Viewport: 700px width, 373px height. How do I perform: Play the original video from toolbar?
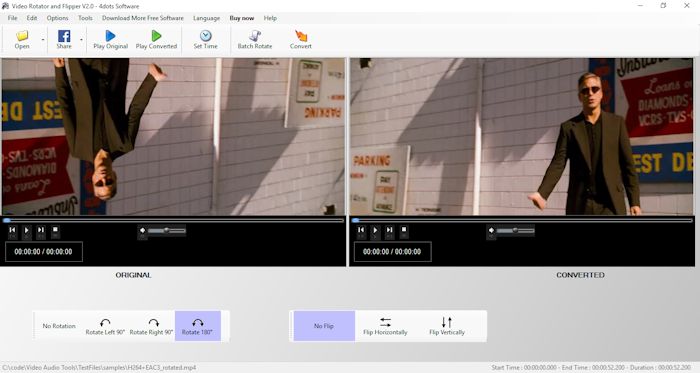click(110, 40)
